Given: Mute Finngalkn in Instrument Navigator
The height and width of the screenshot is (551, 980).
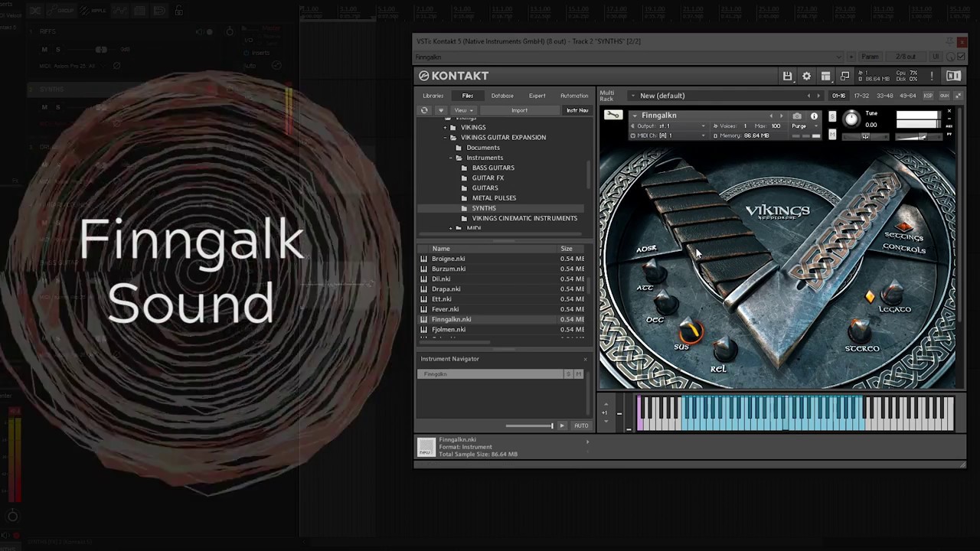Looking at the screenshot, I should pyautogui.click(x=579, y=374).
